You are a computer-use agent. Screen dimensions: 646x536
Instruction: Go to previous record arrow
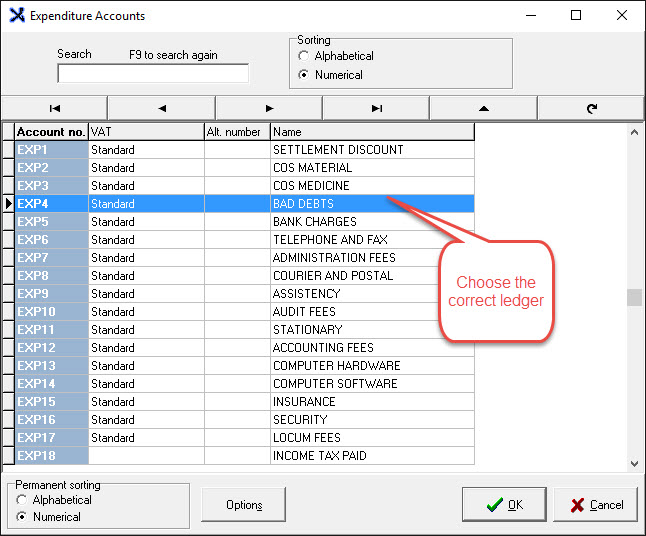click(161, 108)
